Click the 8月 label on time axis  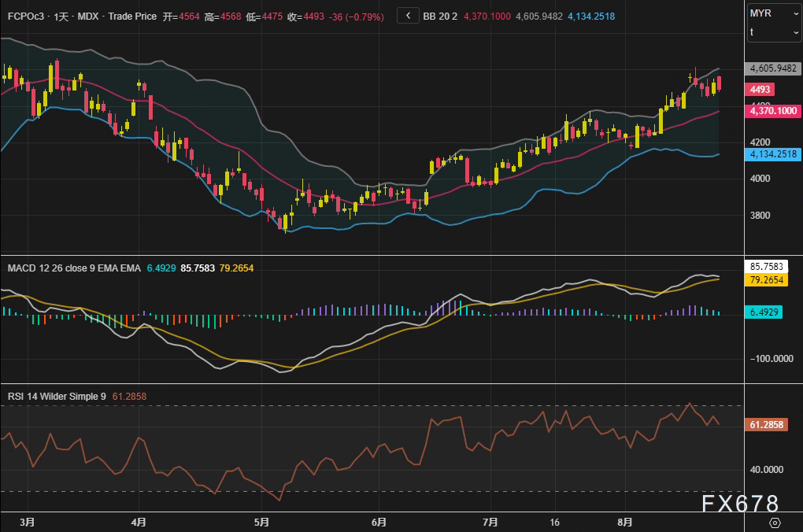point(625,522)
